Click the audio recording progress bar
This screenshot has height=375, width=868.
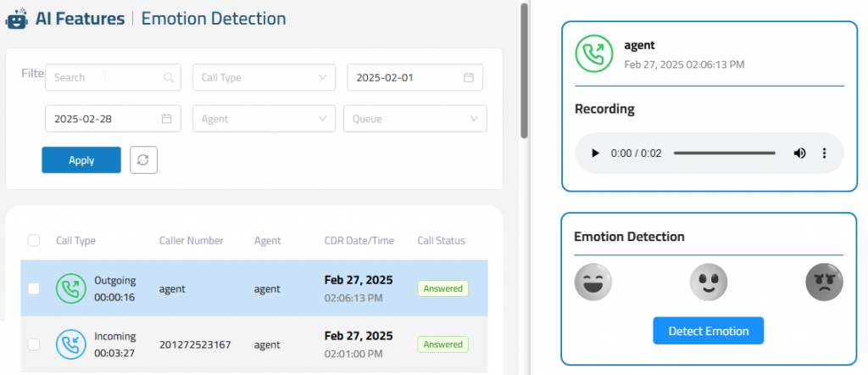[725, 154]
